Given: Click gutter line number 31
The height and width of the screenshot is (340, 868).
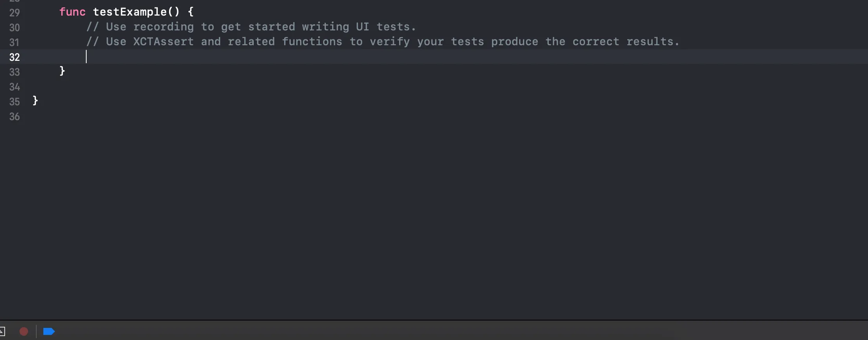Looking at the screenshot, I should point(14,42).
